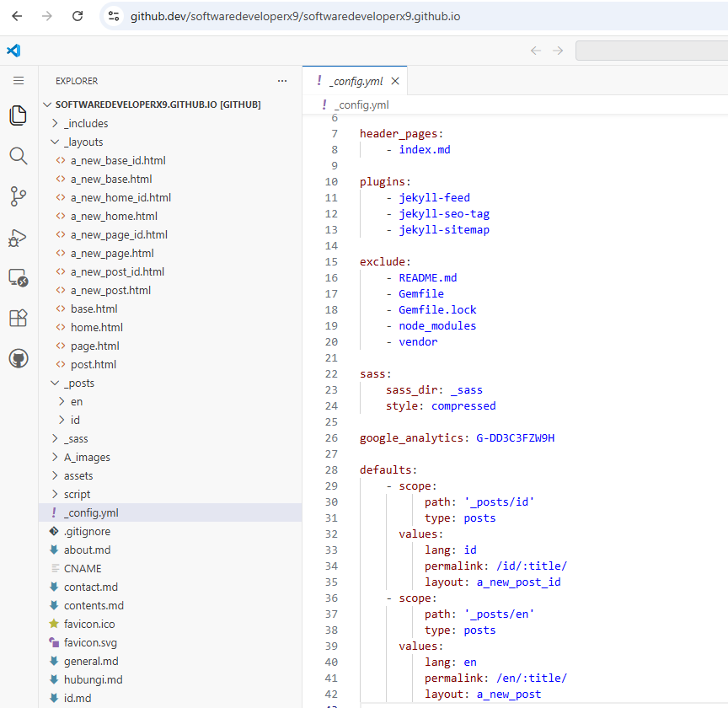Image resolution: width=728 pixels, height=708 pixels.
Task: Select the contact.md file
Action: 95,587
